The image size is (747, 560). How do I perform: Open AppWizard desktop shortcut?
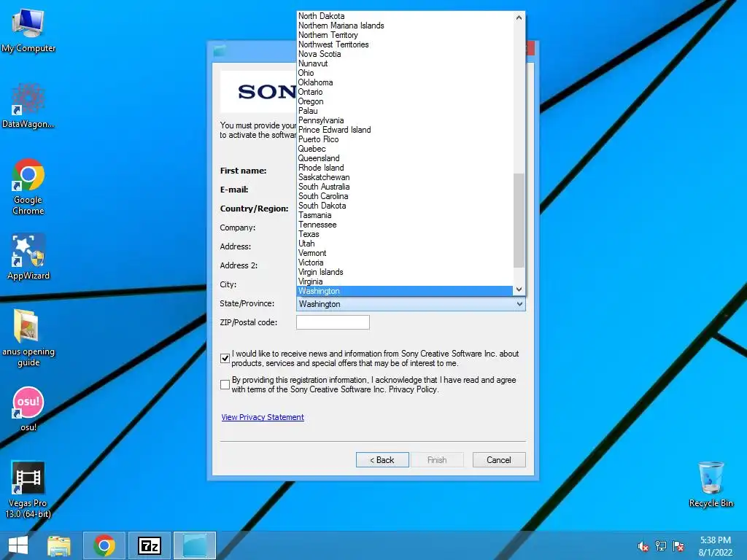click(x=28, y=256)
